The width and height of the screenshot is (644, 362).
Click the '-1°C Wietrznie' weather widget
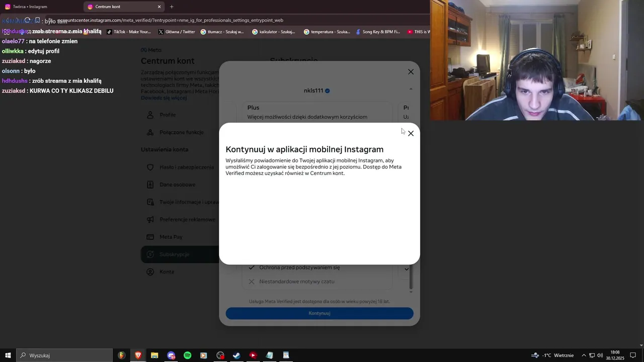click(x=552, y=355)
